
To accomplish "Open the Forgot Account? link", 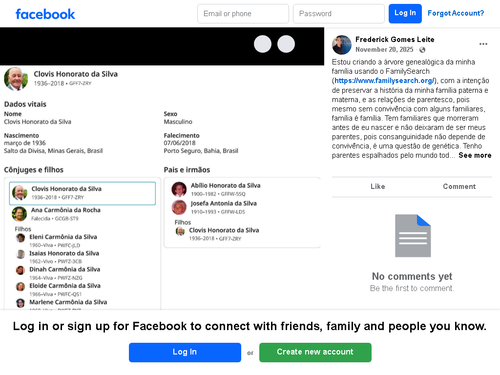I will click(456, 13).
